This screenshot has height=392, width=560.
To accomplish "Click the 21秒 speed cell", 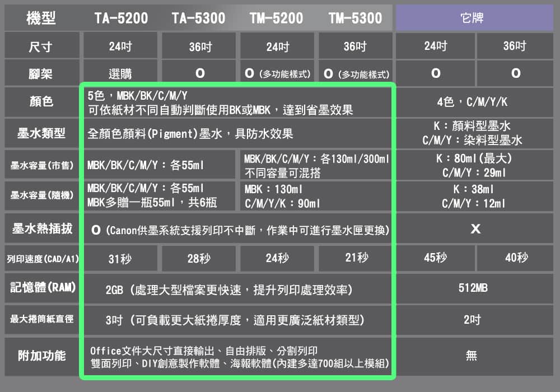I will point(356,258).
